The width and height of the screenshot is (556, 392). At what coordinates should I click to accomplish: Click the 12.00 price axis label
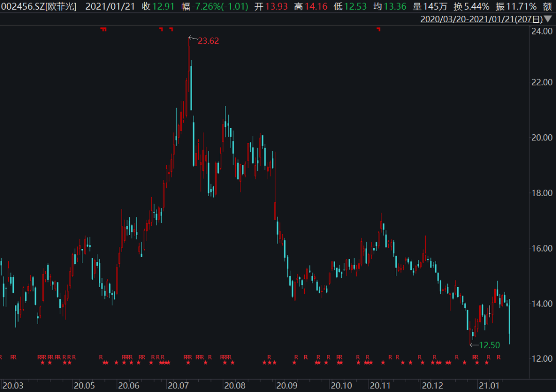click(541, 358)
